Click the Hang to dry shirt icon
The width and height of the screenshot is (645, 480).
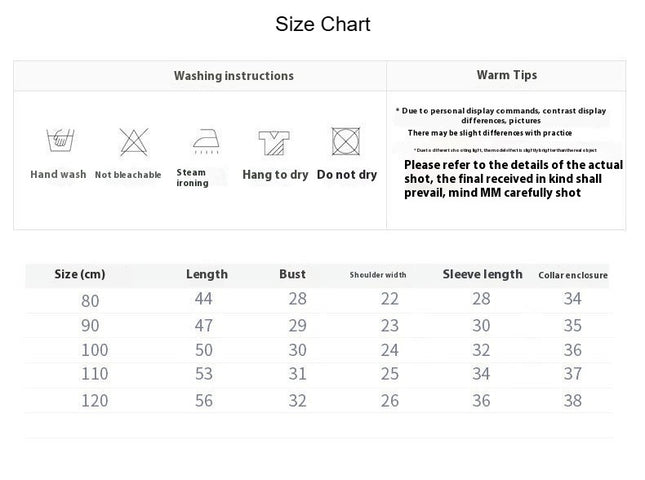coord(274,143)
